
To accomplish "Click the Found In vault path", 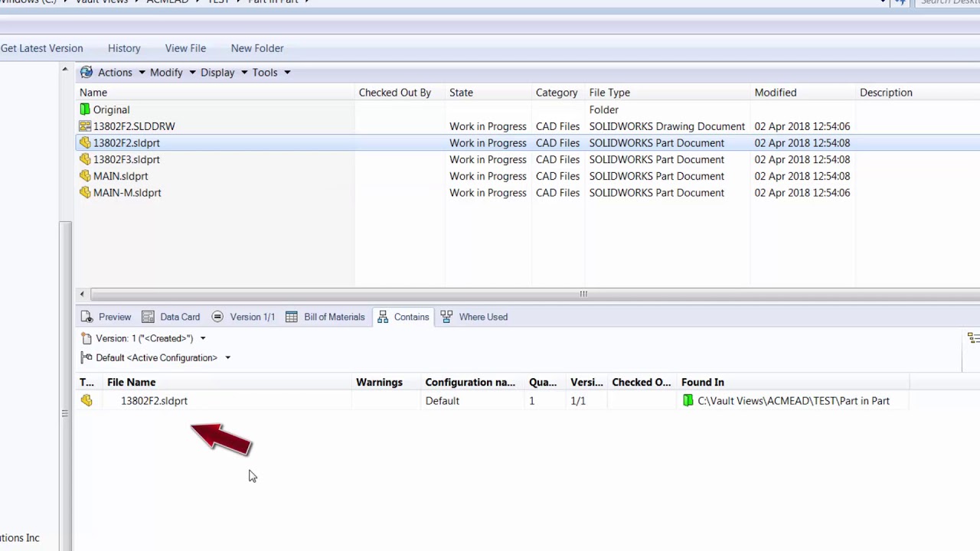I will pyautogui.click(x=793, y=401).
